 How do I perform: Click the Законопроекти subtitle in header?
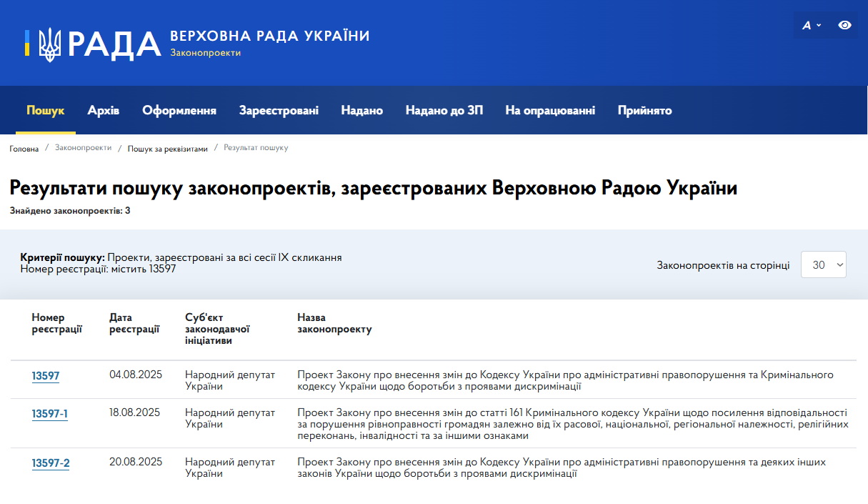(206, 53)
